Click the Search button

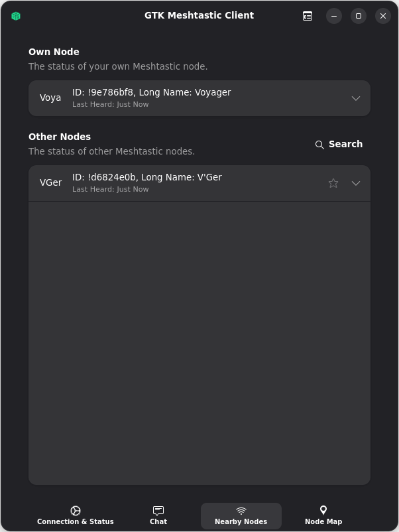click(x=339, y=144)
